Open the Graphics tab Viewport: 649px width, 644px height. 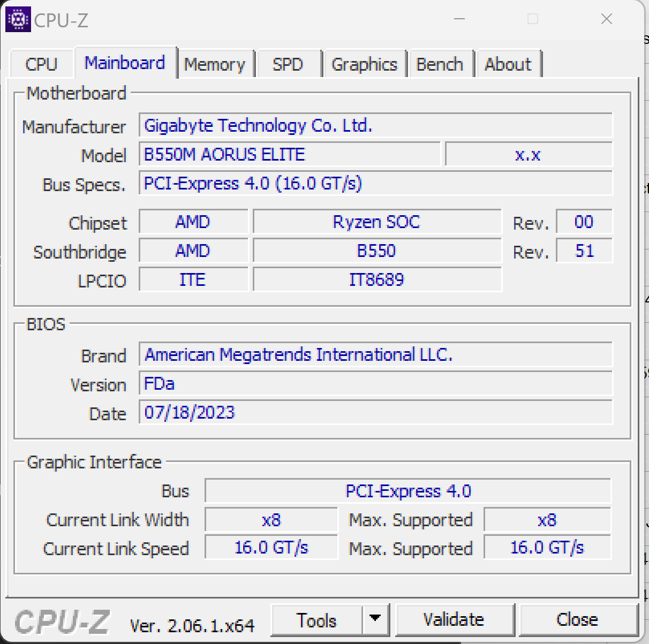point(365,64)
